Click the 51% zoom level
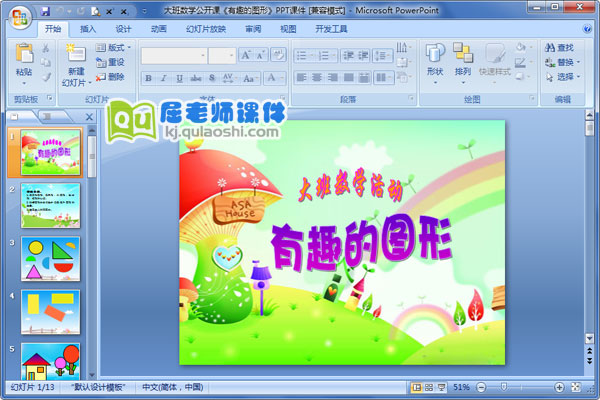600x400 pixels. click(x=461, y=387)
